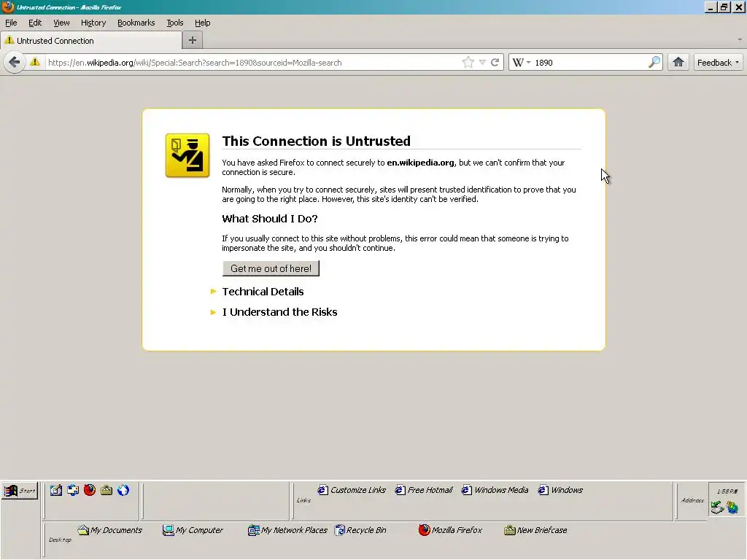
Task: Open Windows link in Links toolbar
Action: point(560,490)
